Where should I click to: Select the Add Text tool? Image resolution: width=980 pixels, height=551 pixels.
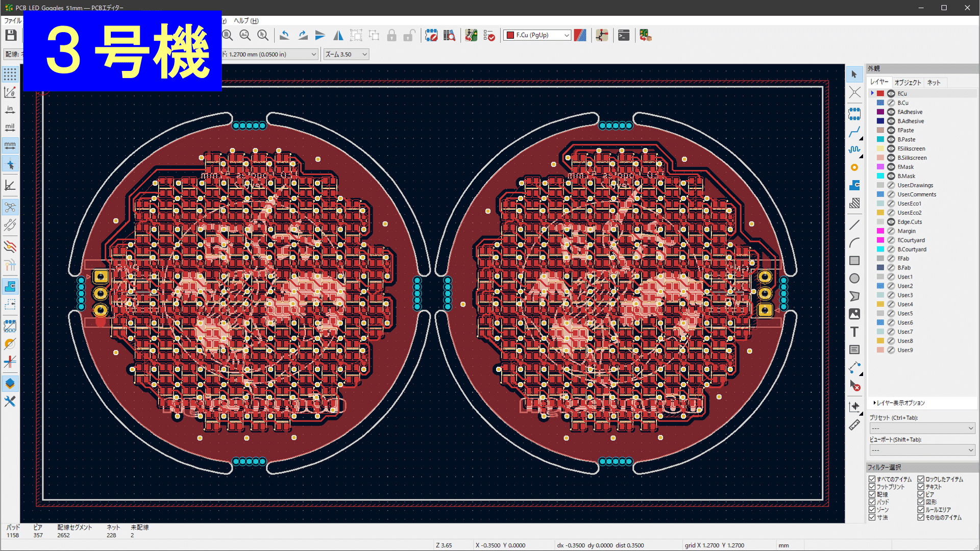[854, 332]
